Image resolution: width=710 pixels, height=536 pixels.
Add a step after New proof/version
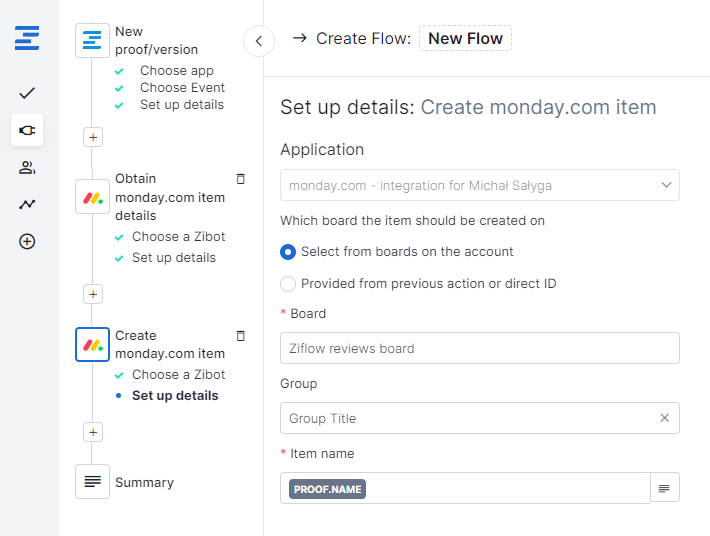93,137
